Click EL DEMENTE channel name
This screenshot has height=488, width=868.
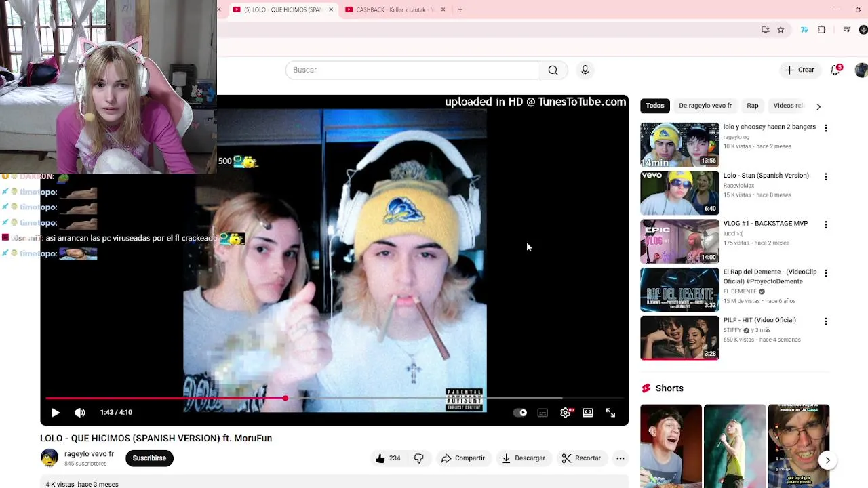(740, 291)
